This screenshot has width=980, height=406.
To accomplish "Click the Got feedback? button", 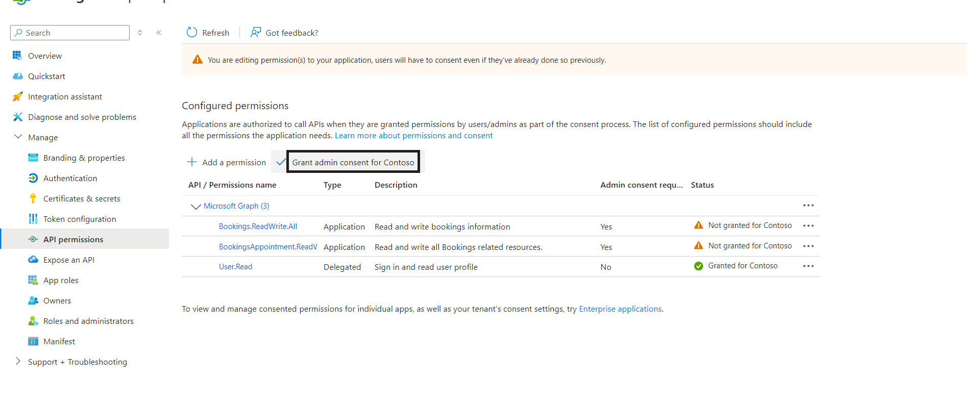I will coord(284,33).
